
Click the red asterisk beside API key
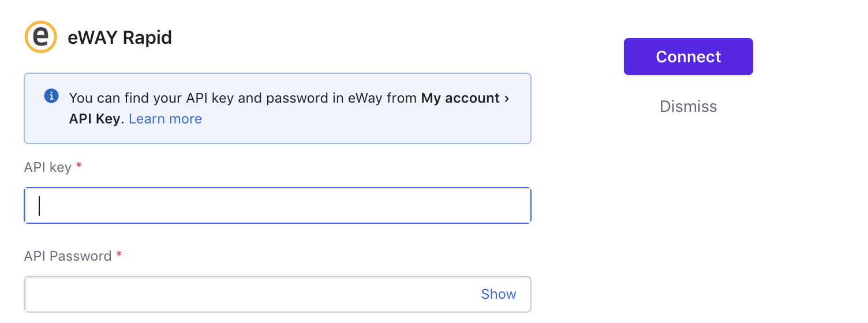(x=79, y=166)
